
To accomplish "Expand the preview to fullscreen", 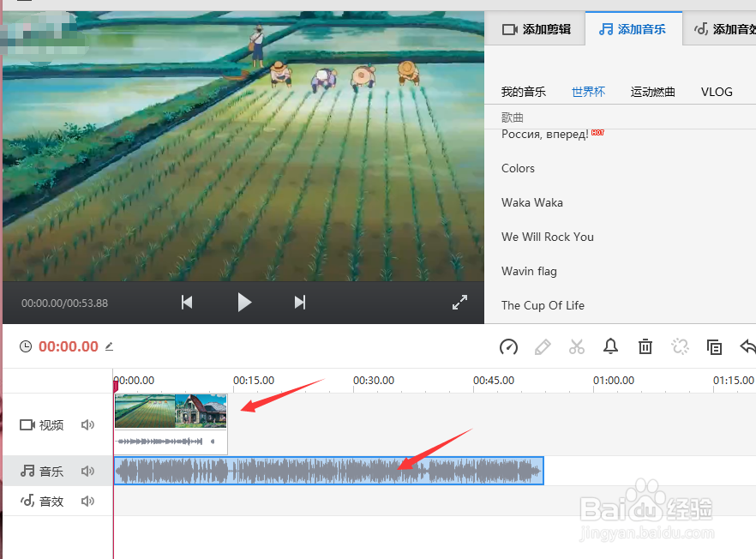I will point(460,303).
